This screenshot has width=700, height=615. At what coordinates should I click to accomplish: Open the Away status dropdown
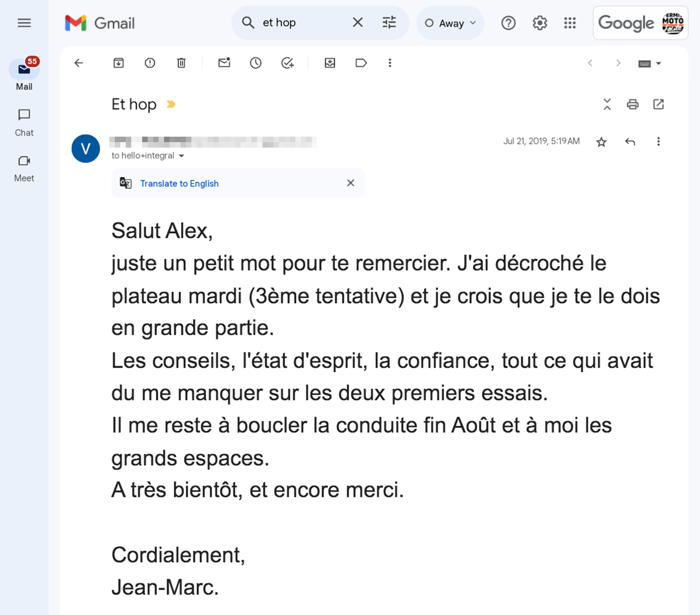tap(451, 23)
